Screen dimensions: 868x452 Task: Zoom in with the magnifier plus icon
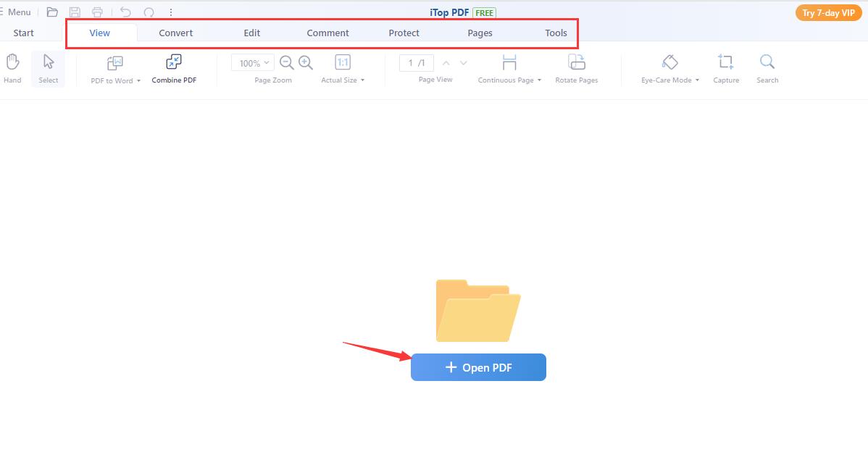tap(305, 62)
